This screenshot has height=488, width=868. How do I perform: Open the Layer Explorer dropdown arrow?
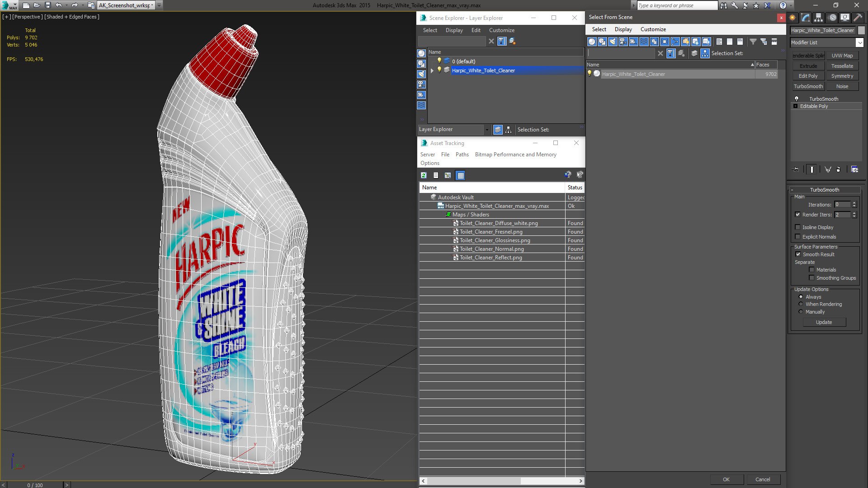tap(487, 130)
